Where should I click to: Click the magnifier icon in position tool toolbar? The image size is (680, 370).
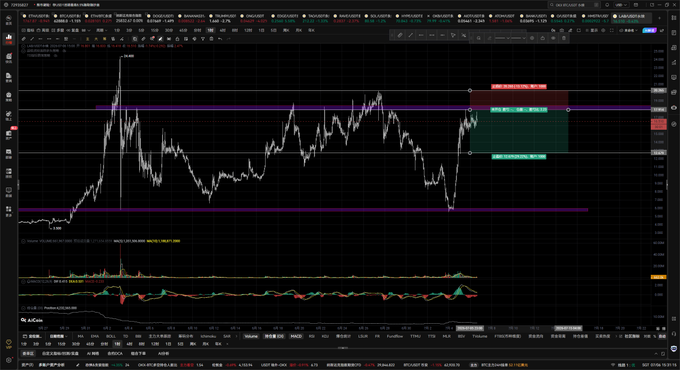click(479, 38)
